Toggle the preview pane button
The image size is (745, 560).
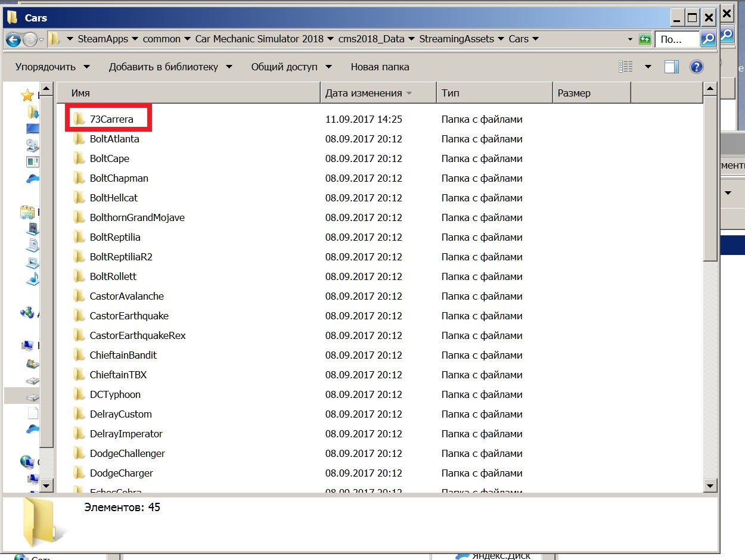click(672, 67)
